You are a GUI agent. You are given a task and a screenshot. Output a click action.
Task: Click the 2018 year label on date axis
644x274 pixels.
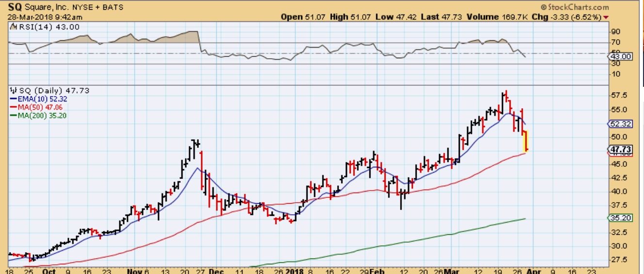pyautogui.click(x=294, y=271)
